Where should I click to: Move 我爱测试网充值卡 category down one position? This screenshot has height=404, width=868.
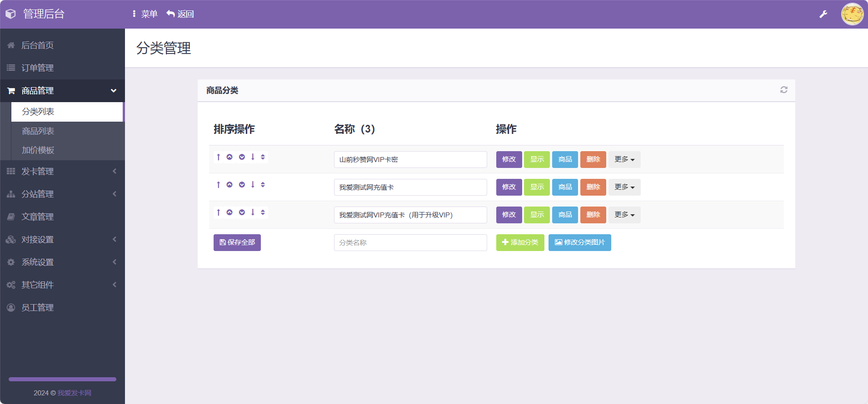(x=242, y=185)
